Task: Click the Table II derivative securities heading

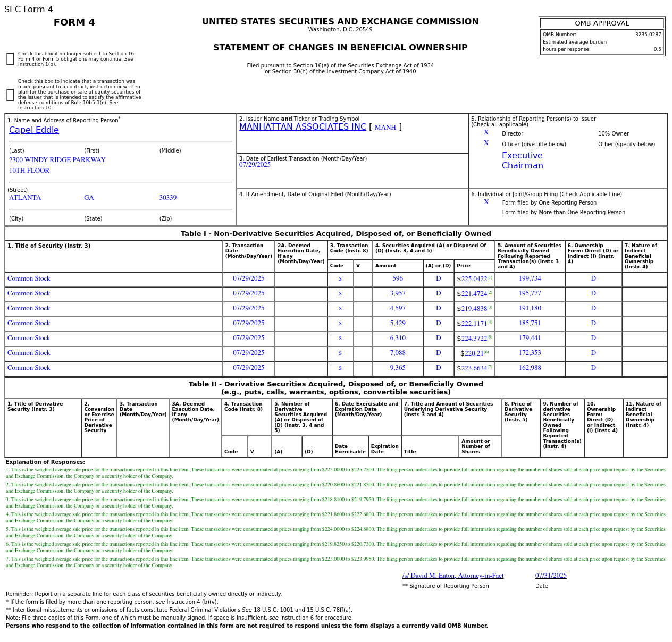Action: (x=336, y=388)
